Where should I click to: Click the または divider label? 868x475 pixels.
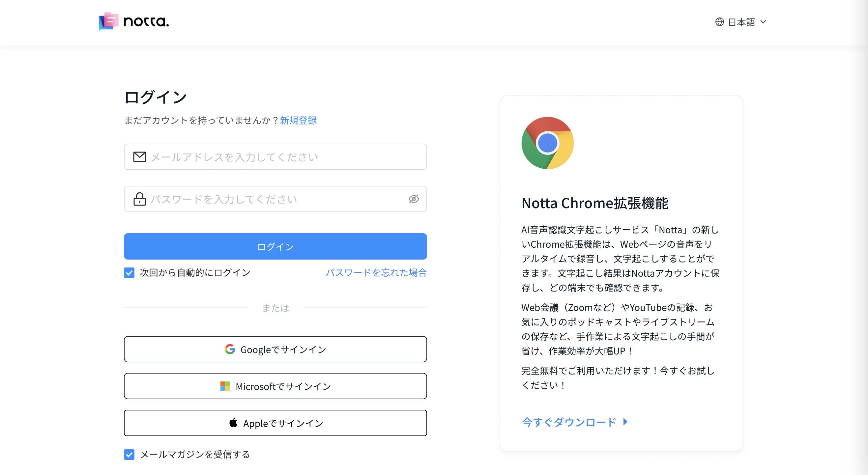click(x=275, y=308)
